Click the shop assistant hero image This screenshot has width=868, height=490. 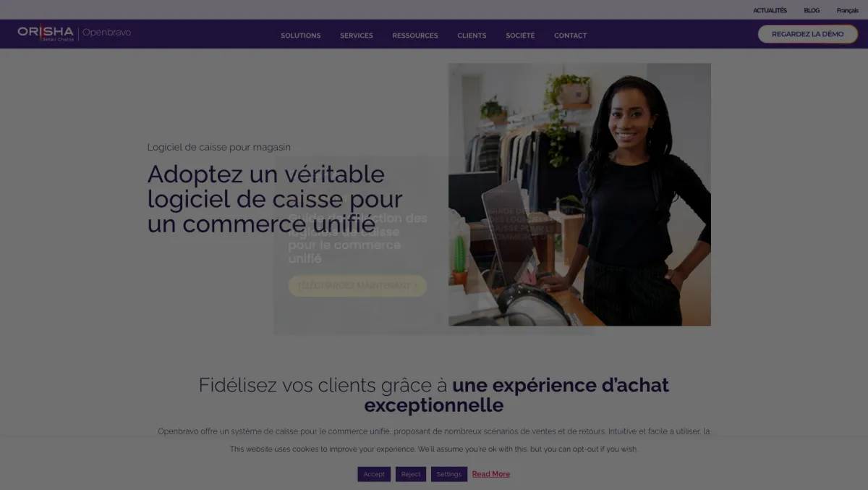pyautogui.click(x=579, y=194)
